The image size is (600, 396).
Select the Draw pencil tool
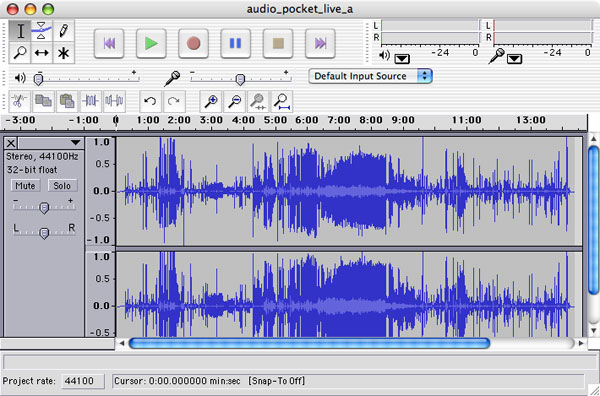tap(63, 31)
